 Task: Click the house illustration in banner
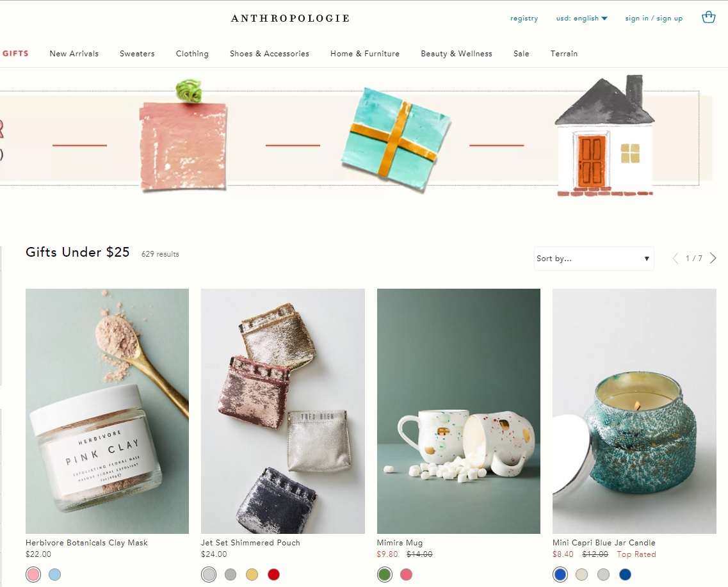tap(604, 135)
